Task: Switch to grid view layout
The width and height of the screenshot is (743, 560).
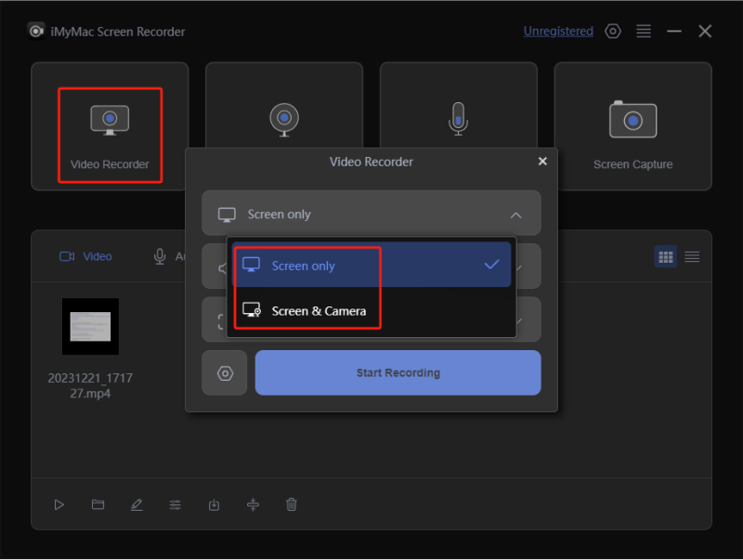Action: 665,256
